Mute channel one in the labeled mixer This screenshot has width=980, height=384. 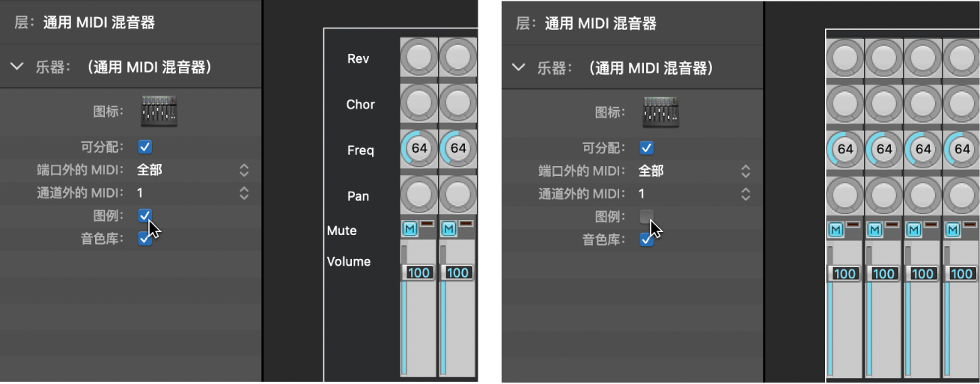tap(410, 228)
